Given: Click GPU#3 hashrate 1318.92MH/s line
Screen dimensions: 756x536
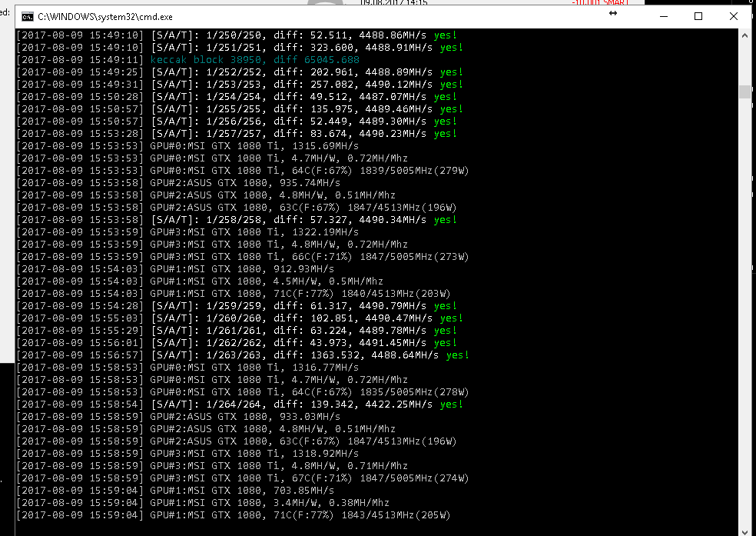Looking at the screenshot, I should point(188,454).
